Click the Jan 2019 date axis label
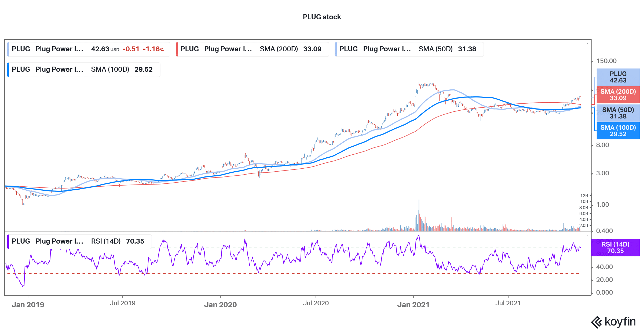This screenshot has width=644, height=333. (28, 305)
